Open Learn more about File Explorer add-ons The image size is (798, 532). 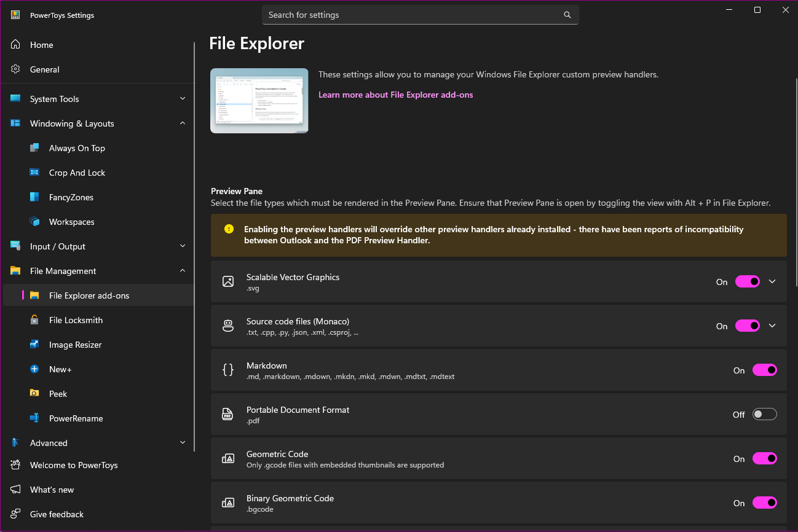click(396, 95)
